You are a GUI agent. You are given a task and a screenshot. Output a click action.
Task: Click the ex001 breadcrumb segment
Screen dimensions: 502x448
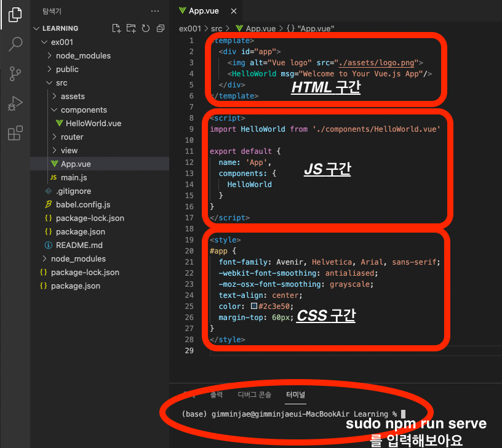(190, 28)
